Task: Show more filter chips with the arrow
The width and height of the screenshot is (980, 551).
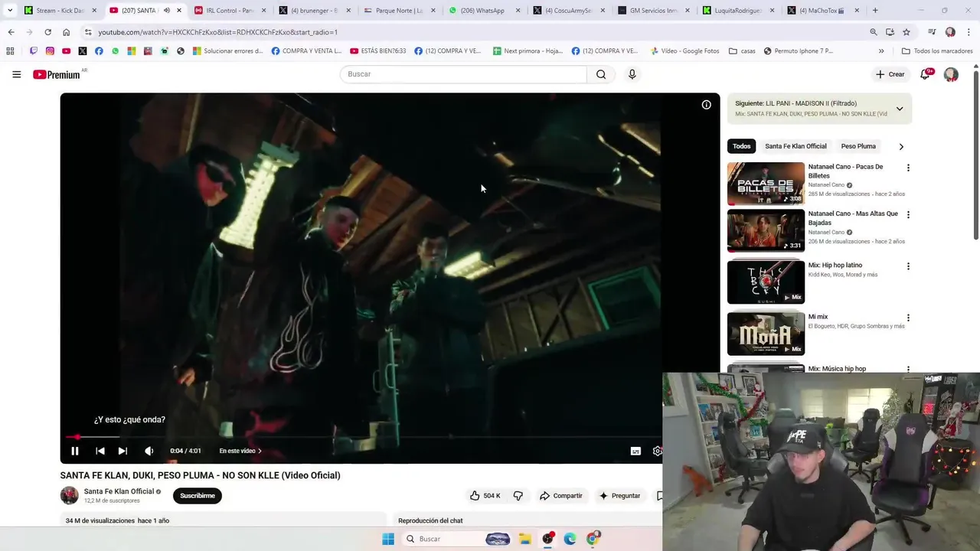Action: pos(901,146)
